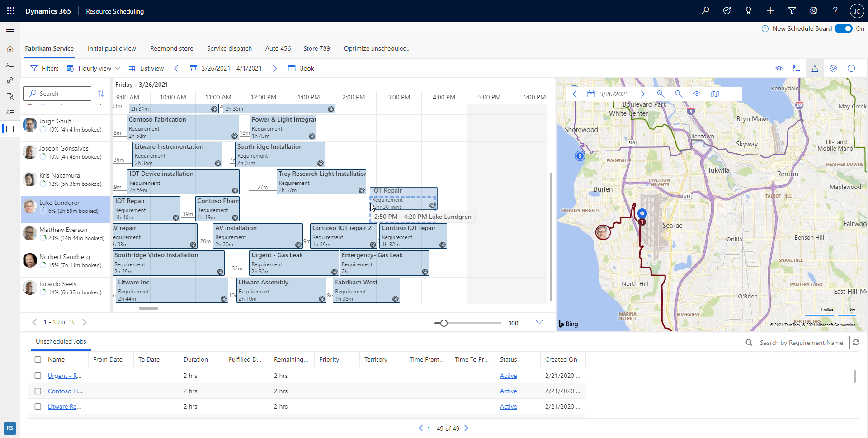Select the Schedule Board calendar icon in sidebar
This screenshot has height=438, width=868.
[x=10, y=129]
